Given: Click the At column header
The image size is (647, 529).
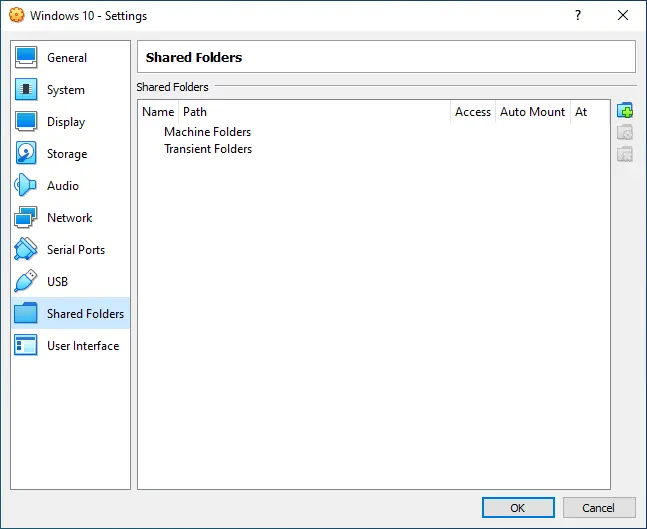Looking at the screenshot, I should pos(590,112).
